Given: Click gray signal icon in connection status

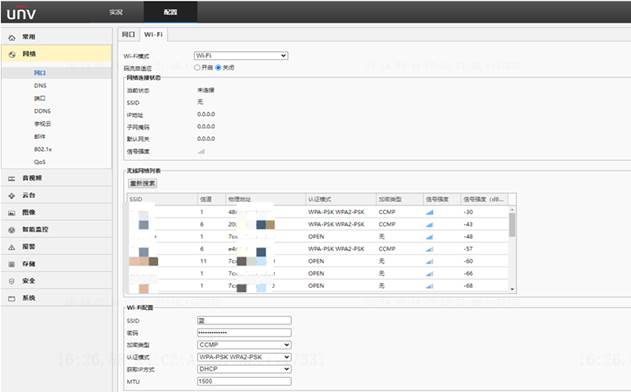Looking at the screenshot, I should point(202,151).
